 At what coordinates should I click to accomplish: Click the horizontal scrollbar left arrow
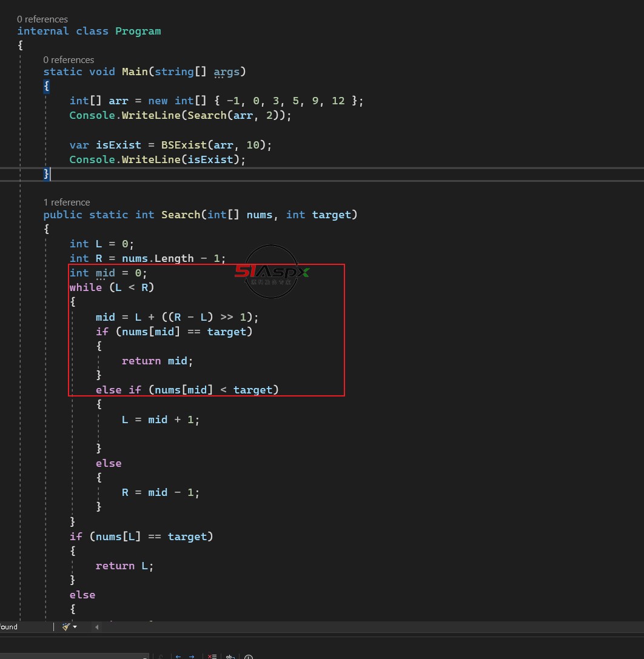click(x=97, y=627)
